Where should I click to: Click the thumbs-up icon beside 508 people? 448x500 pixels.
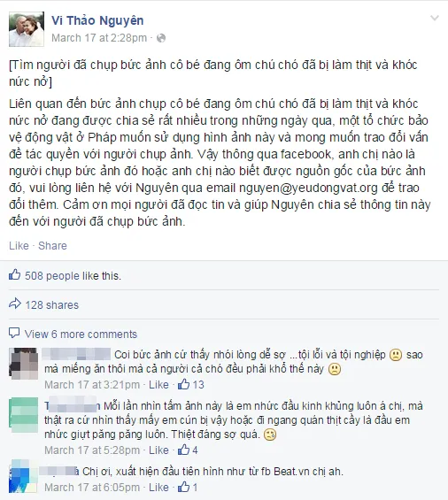[x=15, y=275]
